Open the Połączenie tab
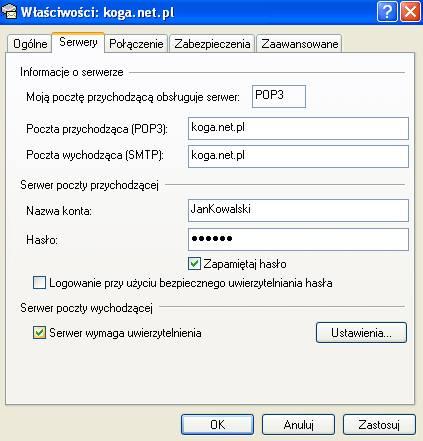The height and width of the screenshot is (441, 423). (x=136, y=44)
